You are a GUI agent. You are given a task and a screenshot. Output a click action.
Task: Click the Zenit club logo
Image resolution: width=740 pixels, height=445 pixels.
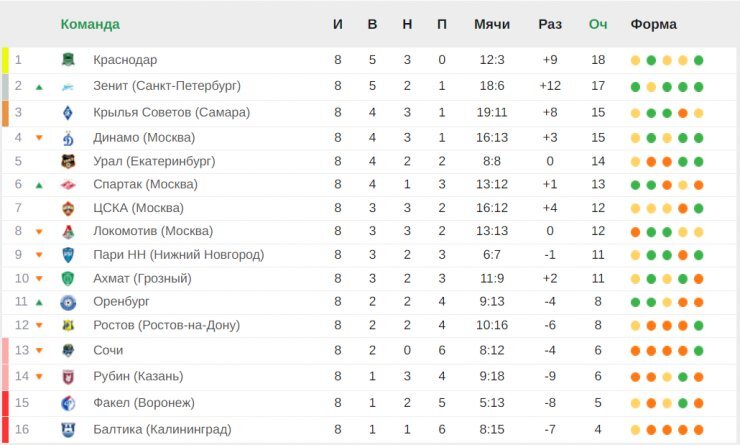coord(68,86)
